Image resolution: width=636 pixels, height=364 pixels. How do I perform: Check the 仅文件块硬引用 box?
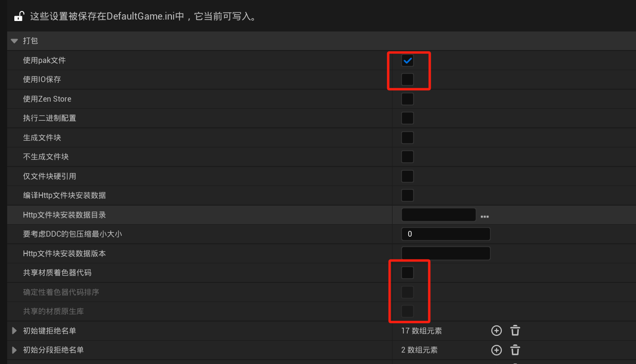pyautogui.click(x=407, y=177)
